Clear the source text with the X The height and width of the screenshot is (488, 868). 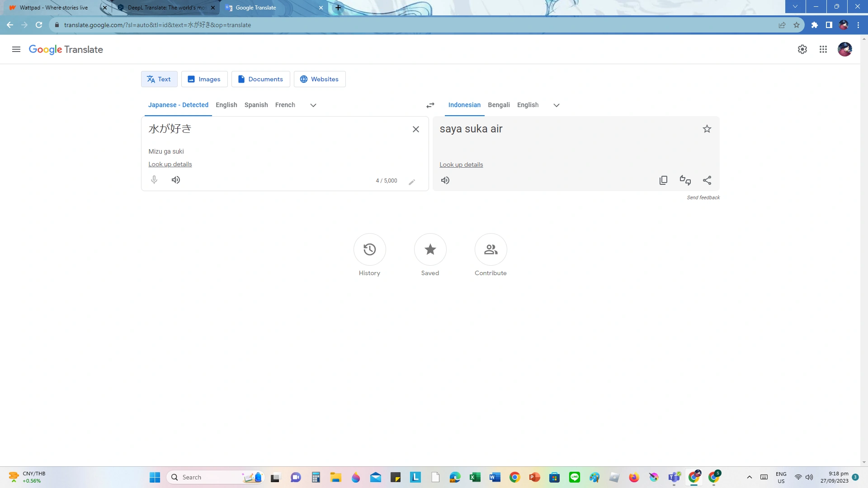coord(415,129)
